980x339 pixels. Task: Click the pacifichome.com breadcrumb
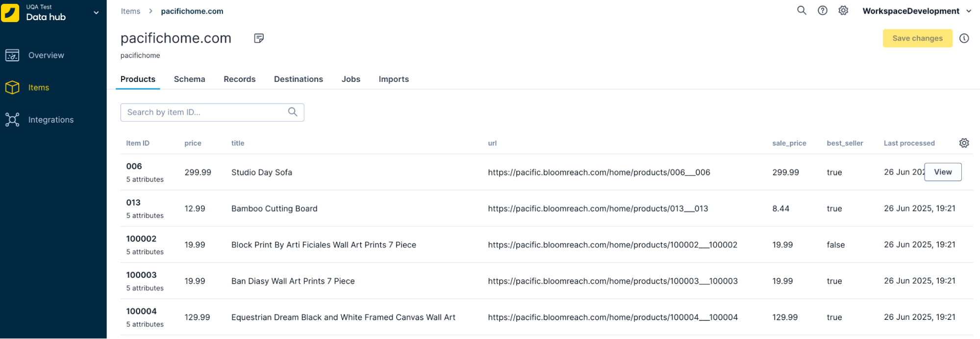pos(192,11)
